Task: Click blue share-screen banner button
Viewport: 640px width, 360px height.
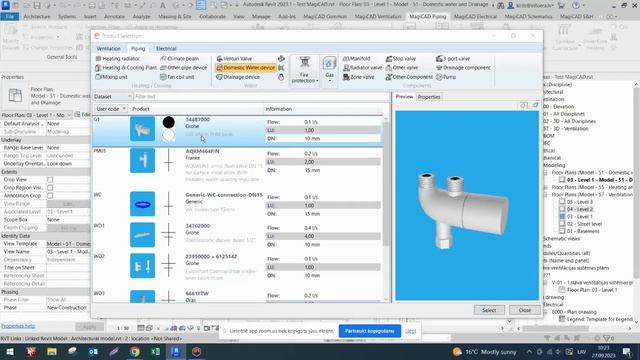Action: pos(370,331)
